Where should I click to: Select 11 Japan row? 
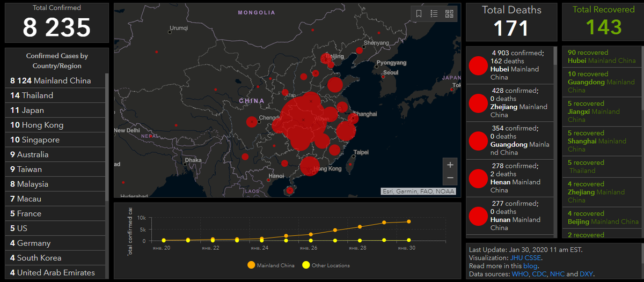coord(55,110)
